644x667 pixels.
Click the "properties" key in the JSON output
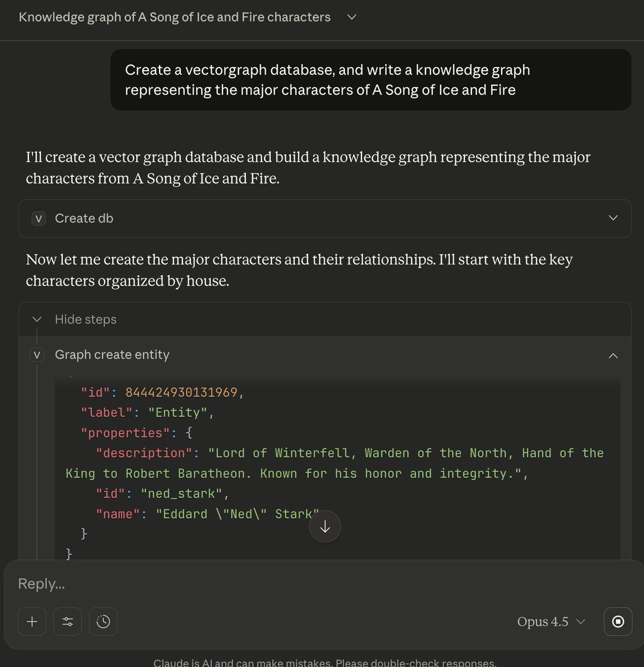[x=125, y=433]
